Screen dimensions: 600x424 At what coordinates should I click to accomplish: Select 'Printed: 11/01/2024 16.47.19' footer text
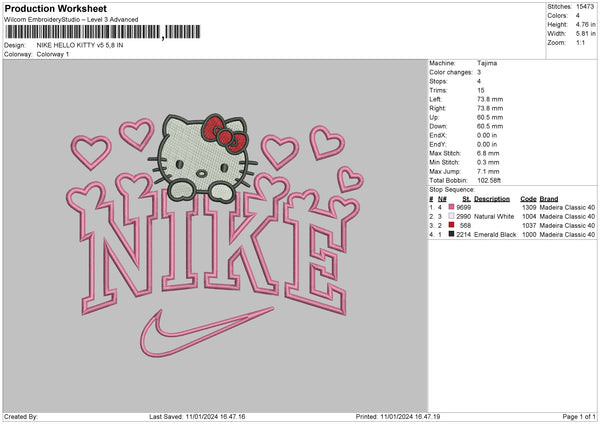[x=398, y=417]
